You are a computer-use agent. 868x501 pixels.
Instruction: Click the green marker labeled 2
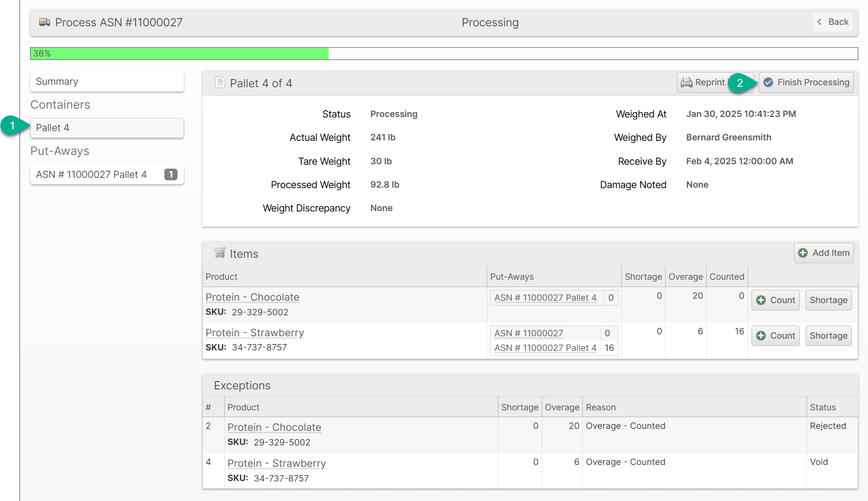[x=740, y=83]
